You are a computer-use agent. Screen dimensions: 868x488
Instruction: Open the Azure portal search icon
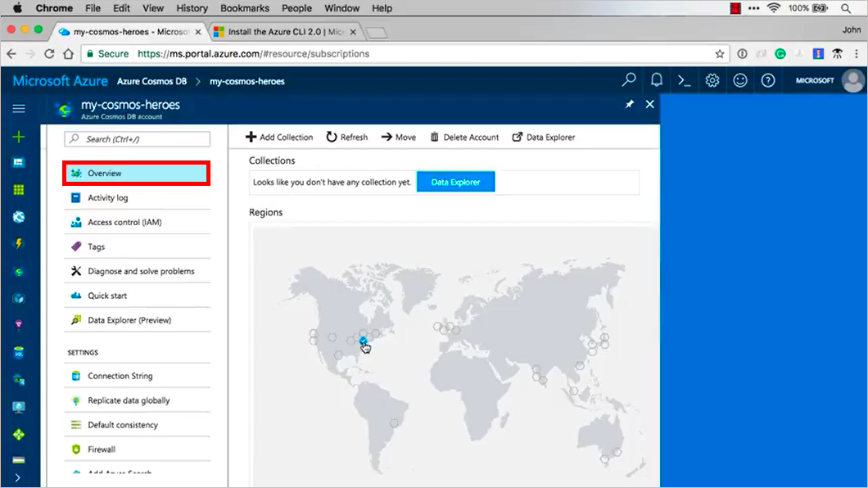628,80
